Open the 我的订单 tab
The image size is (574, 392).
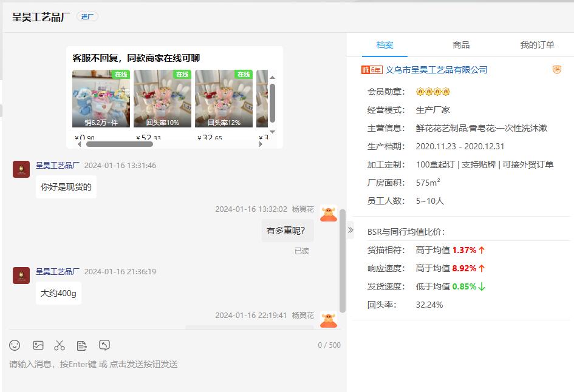coord(537,45)
